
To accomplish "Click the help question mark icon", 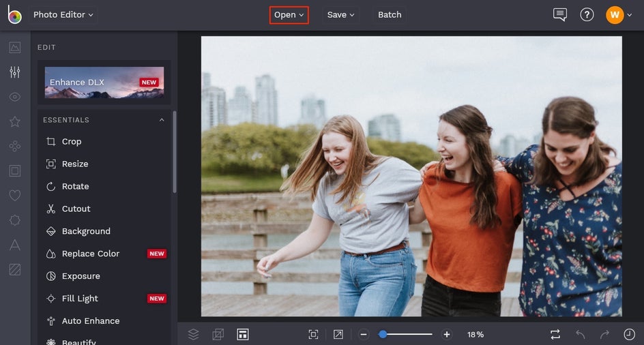I will click(587, 14).
